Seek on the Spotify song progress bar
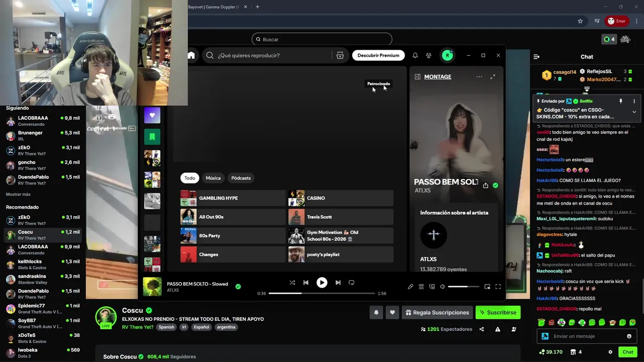The height and width of the screenshot is (362, 644). (x=322, y=293)
